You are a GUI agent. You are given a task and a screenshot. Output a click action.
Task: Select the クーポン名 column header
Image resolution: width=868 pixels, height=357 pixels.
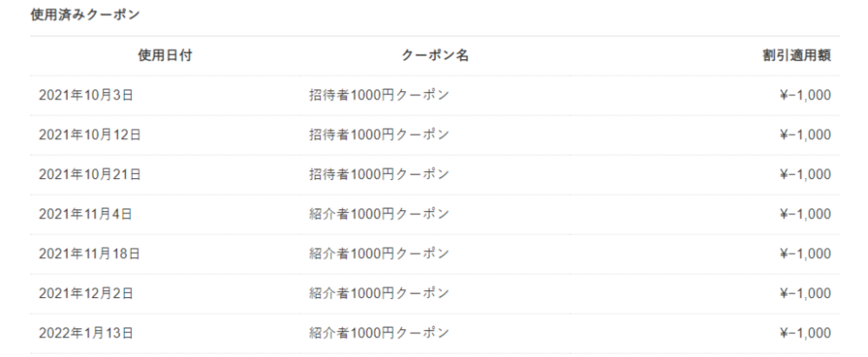coord(435,56)
